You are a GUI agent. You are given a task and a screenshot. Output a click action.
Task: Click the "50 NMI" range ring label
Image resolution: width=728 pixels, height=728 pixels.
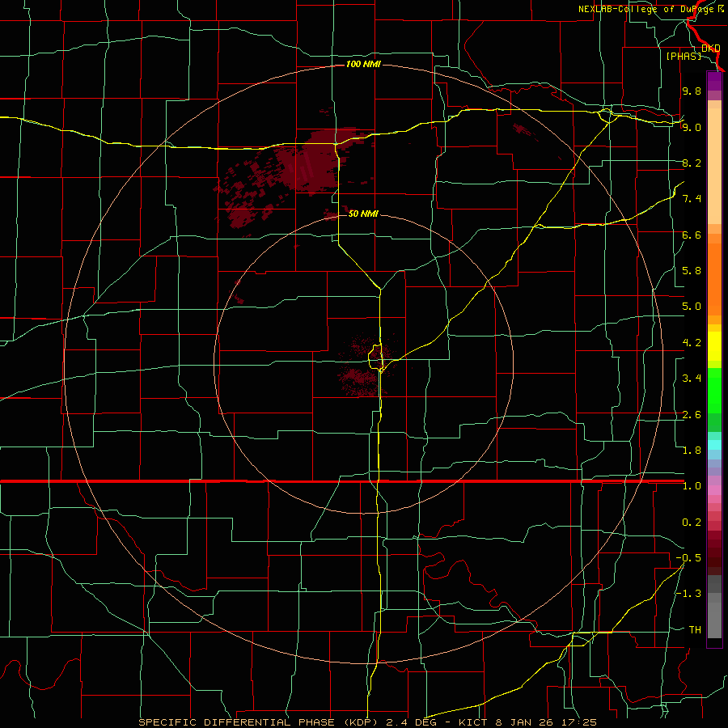coord(363,214)
